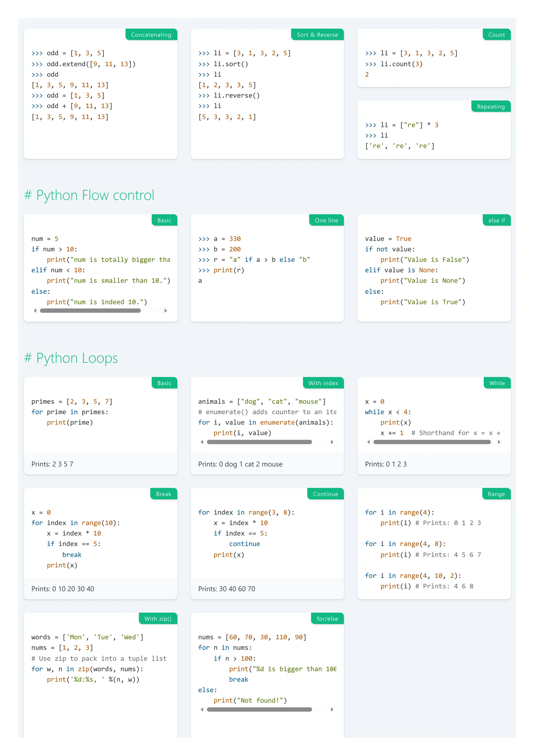534x756 pixels.
Task: Click left scroll arrow in Flow control Basic card
Action: pos(35,310)
